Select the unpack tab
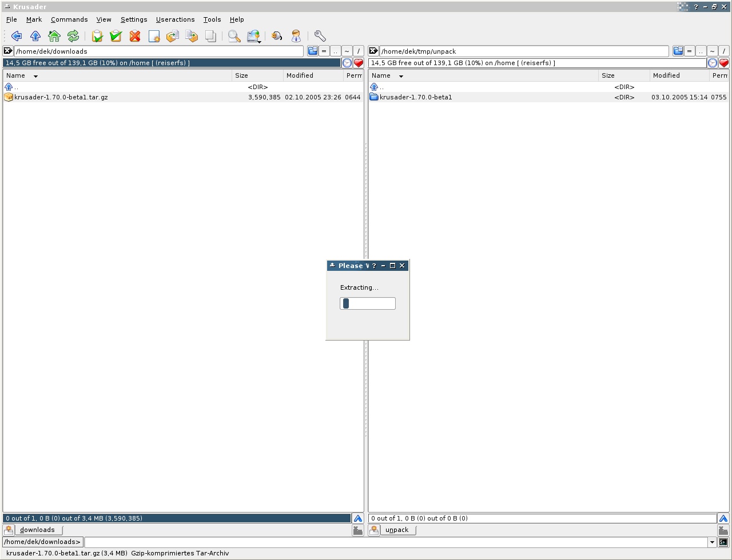Viewport: 732px width, 560px height. coord(397,530)
